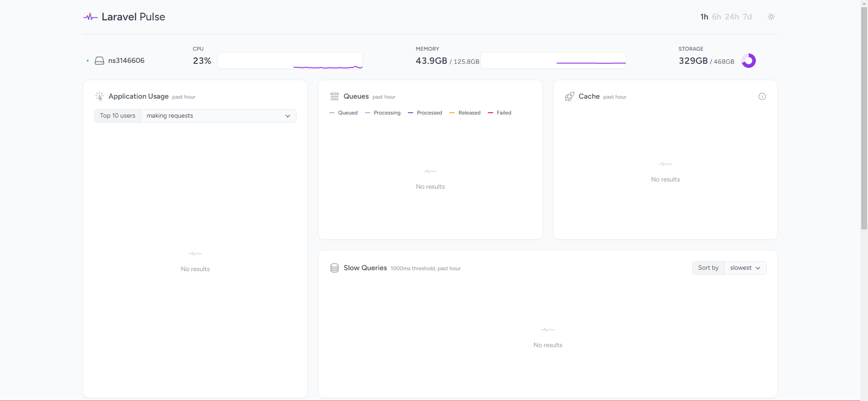Click the Slow Queries database icon

(335, 268)
